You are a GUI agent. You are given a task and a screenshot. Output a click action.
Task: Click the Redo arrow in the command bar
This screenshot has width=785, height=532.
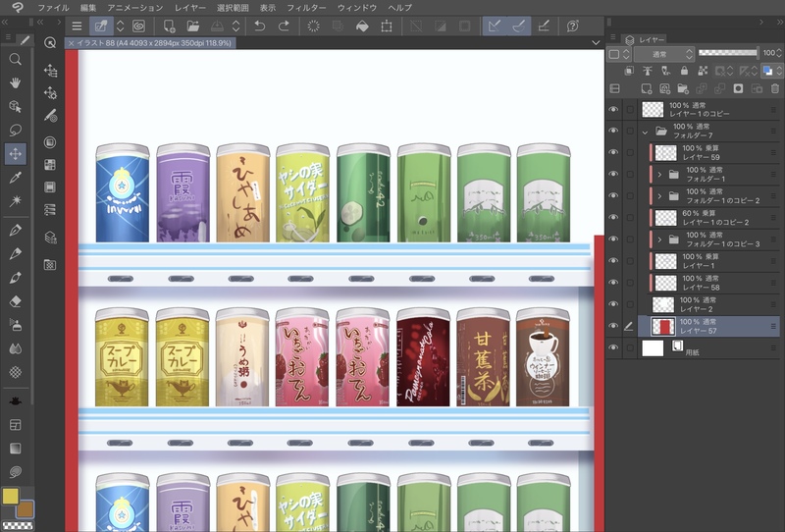[x=284, y=26]
